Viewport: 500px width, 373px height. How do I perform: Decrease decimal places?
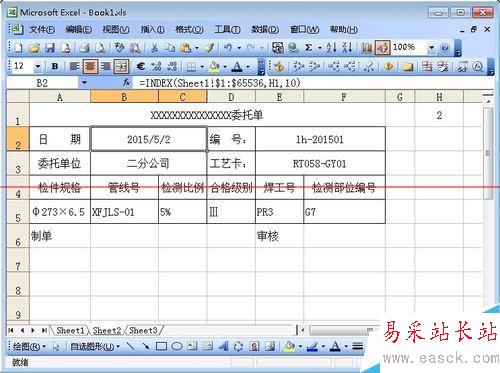coord(172,67)
